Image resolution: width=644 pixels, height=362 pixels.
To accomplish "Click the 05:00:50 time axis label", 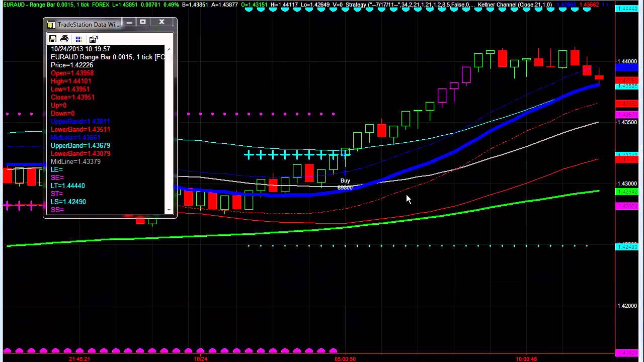I will click(x=345, y=359).
